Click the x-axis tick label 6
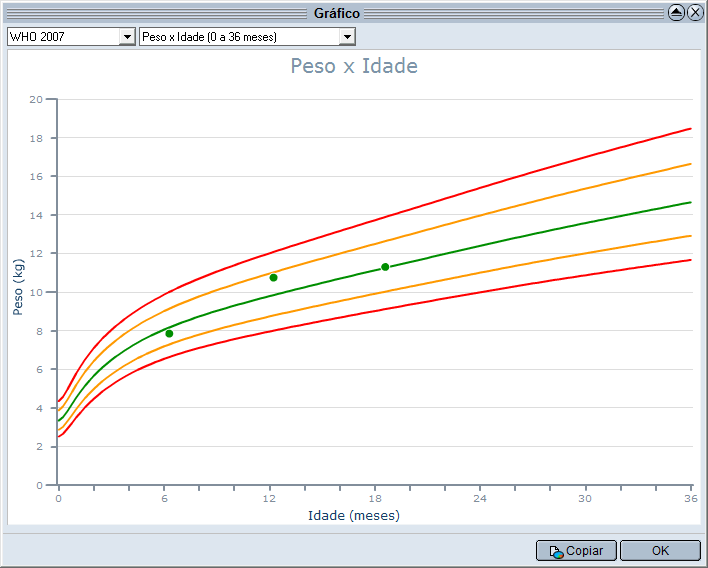 (164, 498)
